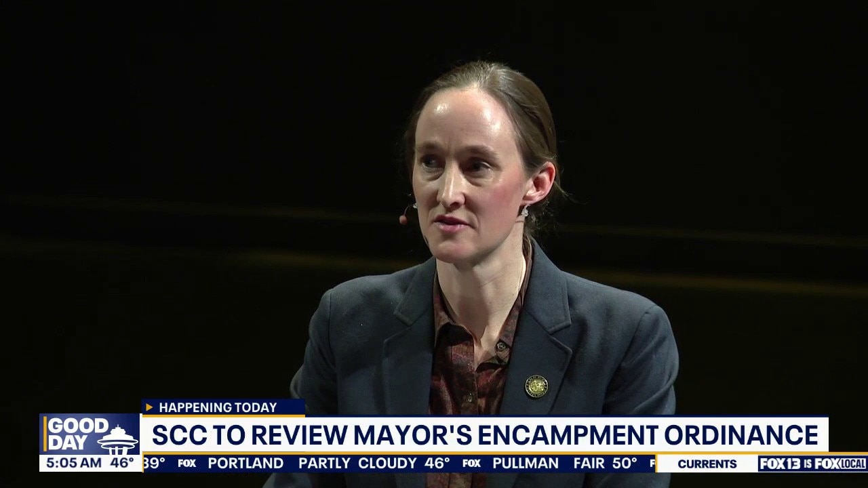Click the Pullman weather ticker entry

coord(526,464)
